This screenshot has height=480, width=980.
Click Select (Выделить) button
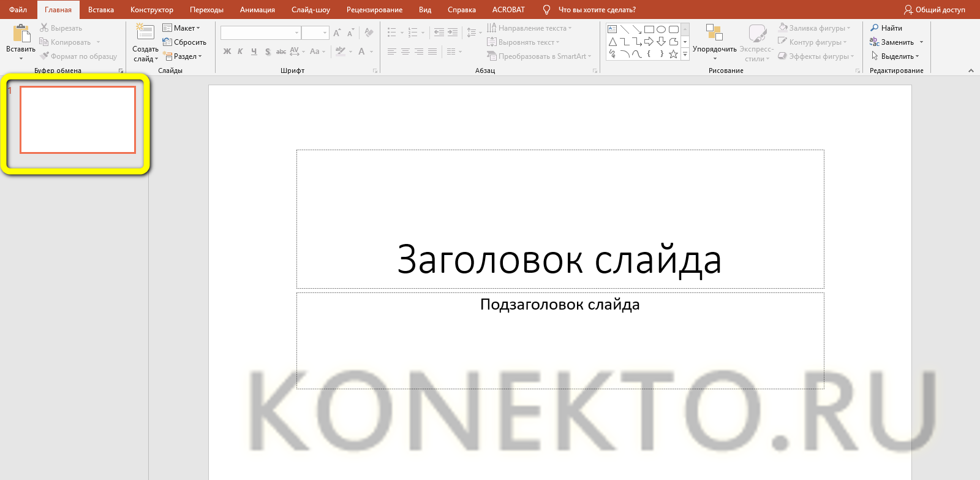coord(895,56)
